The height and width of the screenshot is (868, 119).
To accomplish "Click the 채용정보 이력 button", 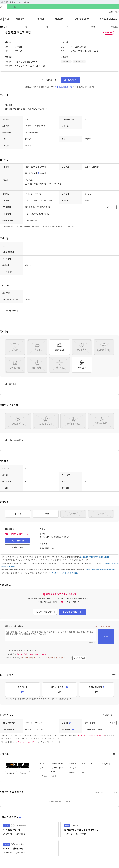I will [106, 764].
